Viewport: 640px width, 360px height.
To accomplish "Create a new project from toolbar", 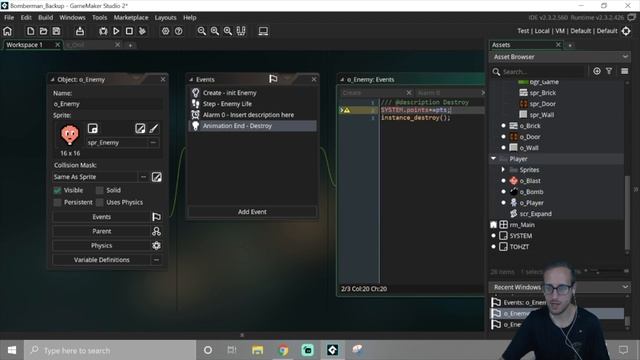I will point(30,31).
